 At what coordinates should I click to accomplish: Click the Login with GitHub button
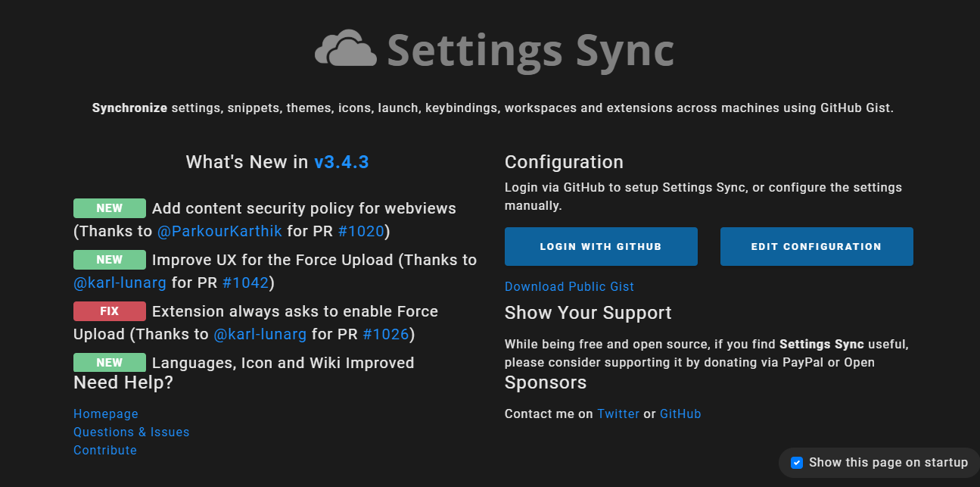[x=601, y=247]
